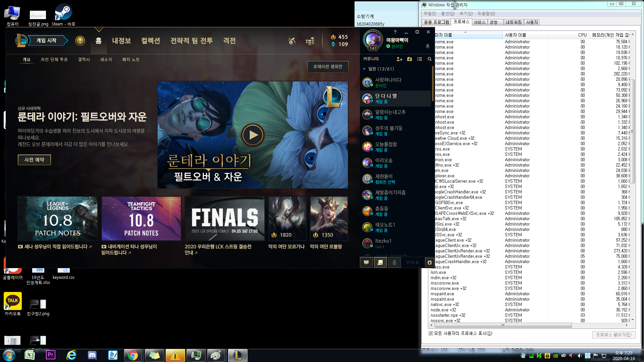Play the 룬테라 이야기 video

253,135
